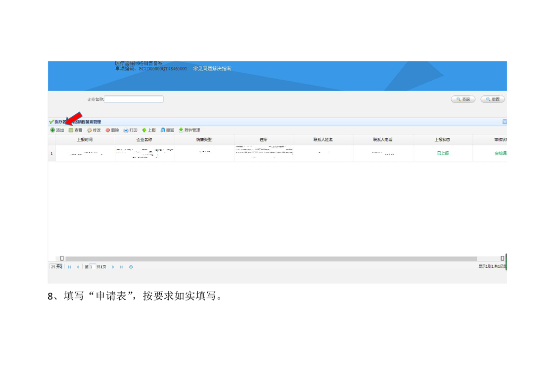
Task: Click the 上报状态 column header
Action: (x=443, y=140)
